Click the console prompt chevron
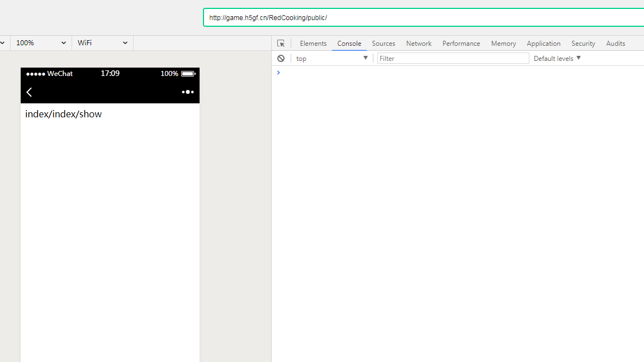The height and width of the screenshot is (362, 644). point(278,73)
